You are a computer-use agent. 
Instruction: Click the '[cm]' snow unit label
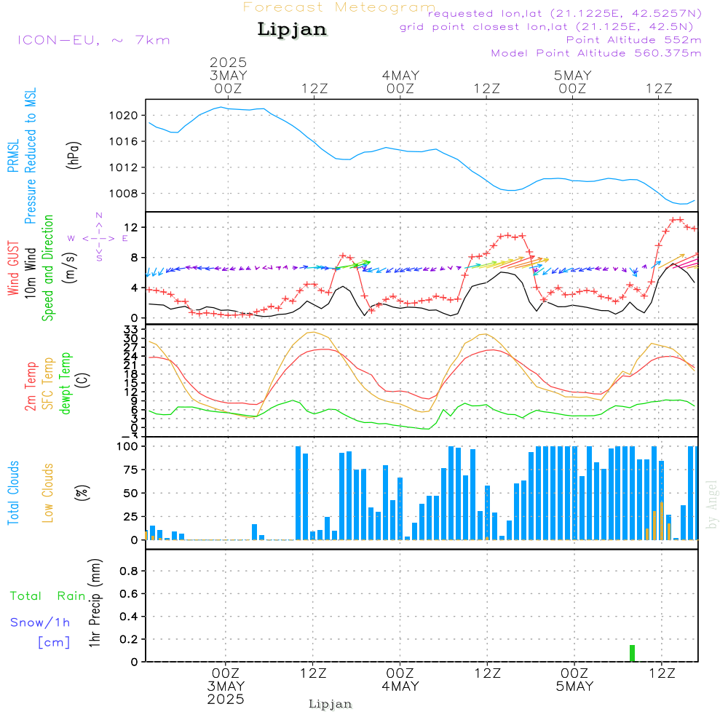pyautogui.click(x=54, y=643)
